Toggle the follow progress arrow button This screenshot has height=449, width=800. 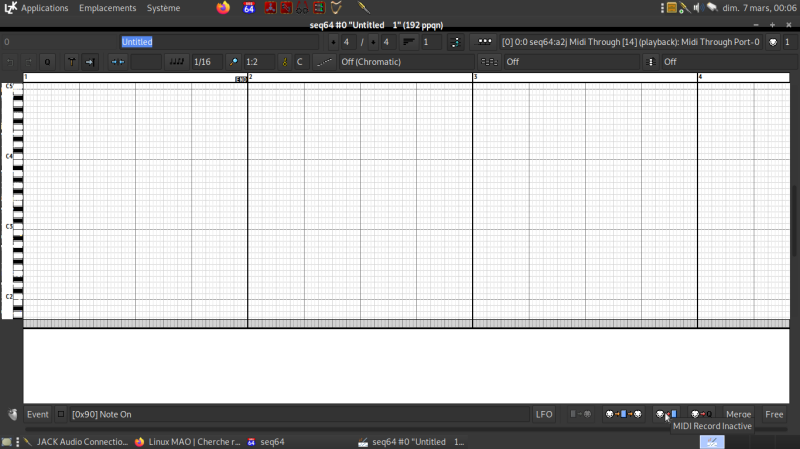90,62
